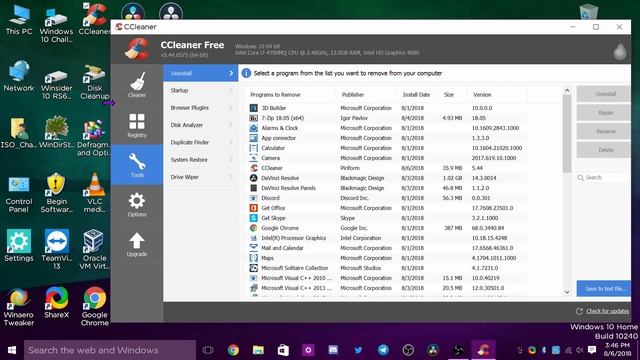
Task: Select Mail and Calendar entry
Action: coord(386,248)
